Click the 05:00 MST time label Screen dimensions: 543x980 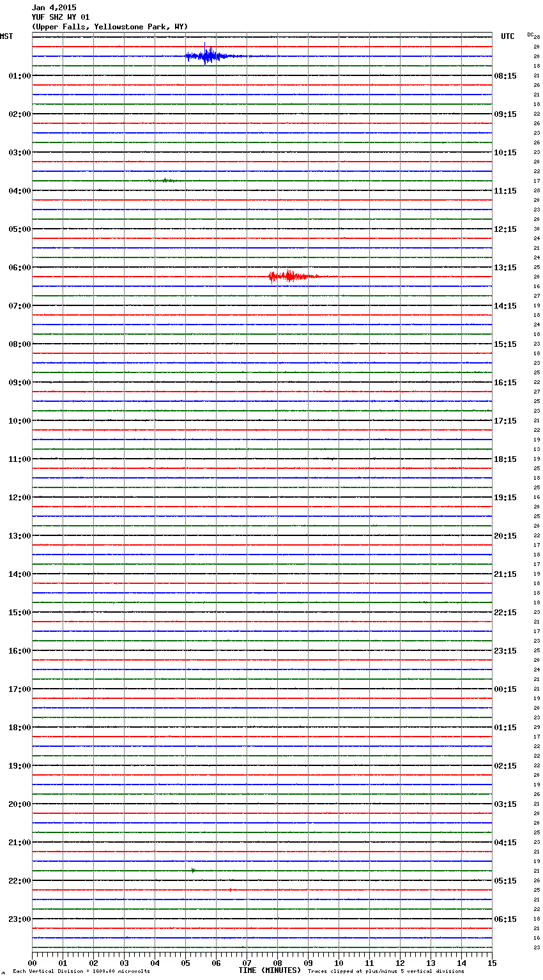(x=20, y=229)
